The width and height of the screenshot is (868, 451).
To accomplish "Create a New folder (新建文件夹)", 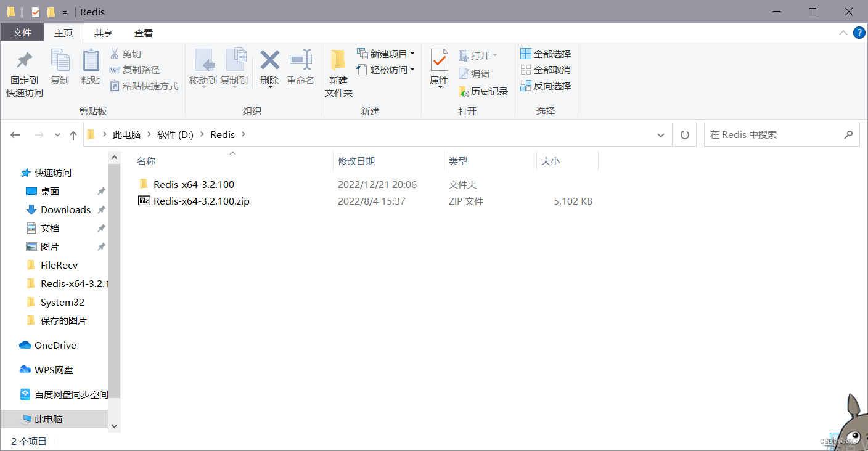I will coord(338,74).
